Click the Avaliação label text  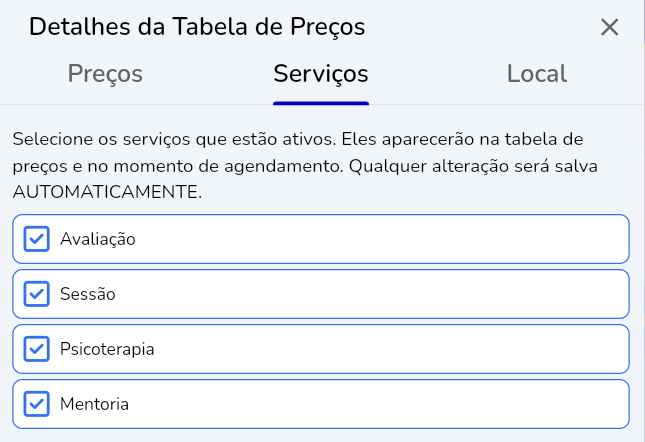pos(97,239)
